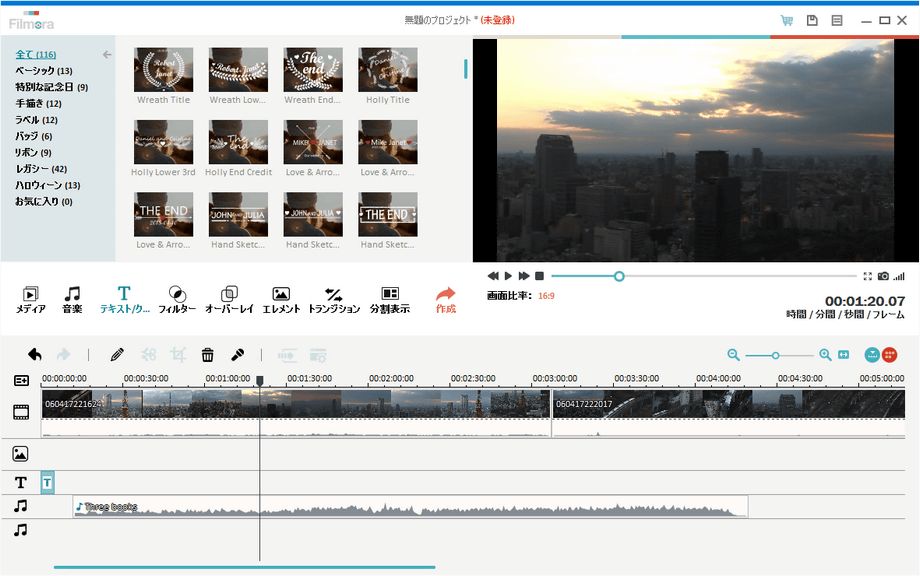
Task: Click the 作成 export button
Action: point(445,299)
